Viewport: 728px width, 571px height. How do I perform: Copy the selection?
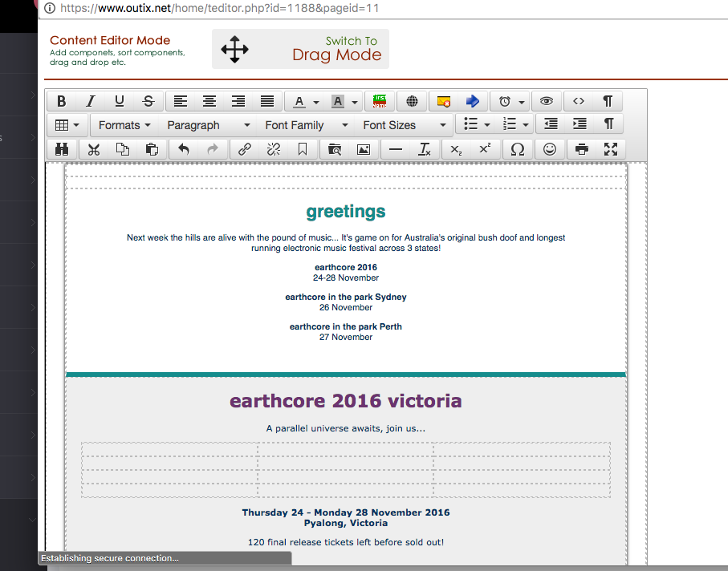click(123, 149)
